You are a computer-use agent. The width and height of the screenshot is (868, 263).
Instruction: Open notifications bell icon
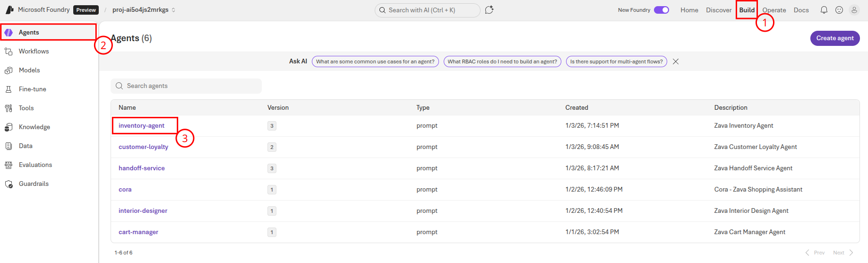tap(824, 10)
